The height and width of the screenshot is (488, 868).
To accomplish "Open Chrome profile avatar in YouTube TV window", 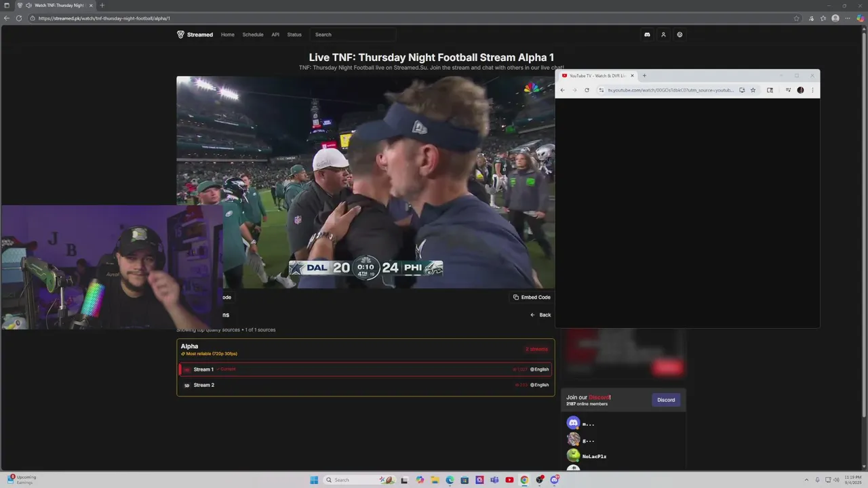I will (800, 90).
